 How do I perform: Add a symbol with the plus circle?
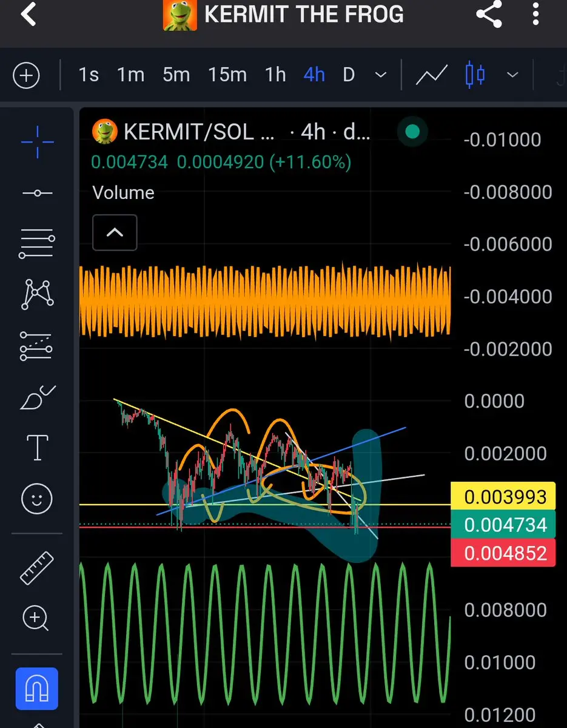click(26, 76)
